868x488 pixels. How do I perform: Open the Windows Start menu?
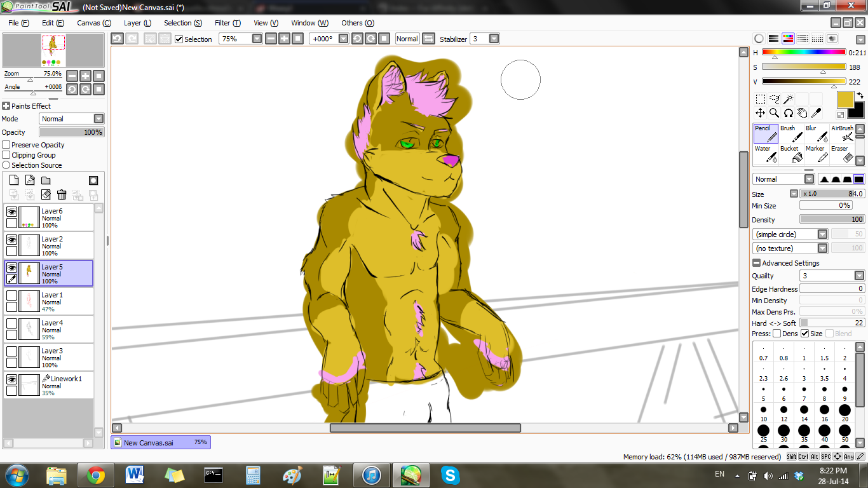pos(16,475)
